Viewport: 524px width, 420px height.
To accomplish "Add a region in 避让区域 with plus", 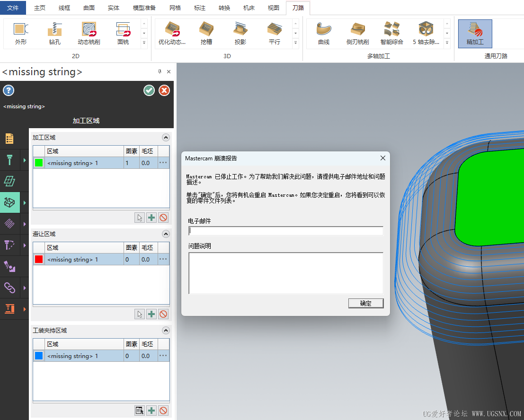I will 151,314.
